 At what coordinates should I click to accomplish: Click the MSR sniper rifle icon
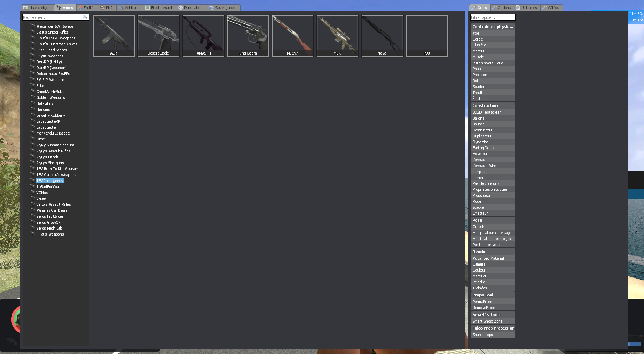click(337, 36)
